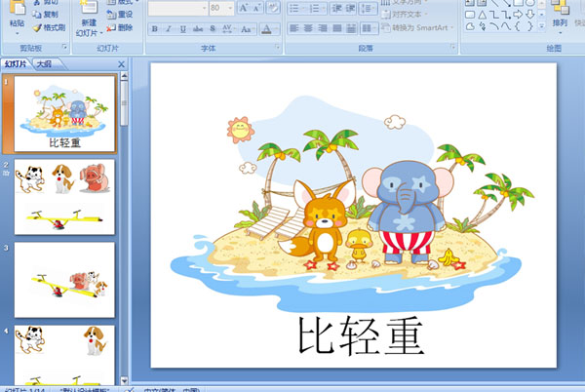Toggle Italic formatting
This screenshot has height=392, width=585.
coord(167,29)
